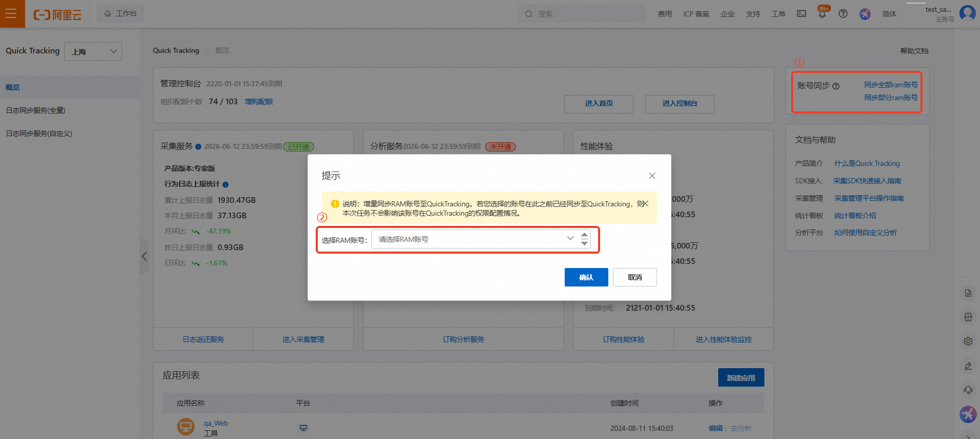
Task: Open 采集SDK快速接入指南 link
Action: click(x=867, y=181)
